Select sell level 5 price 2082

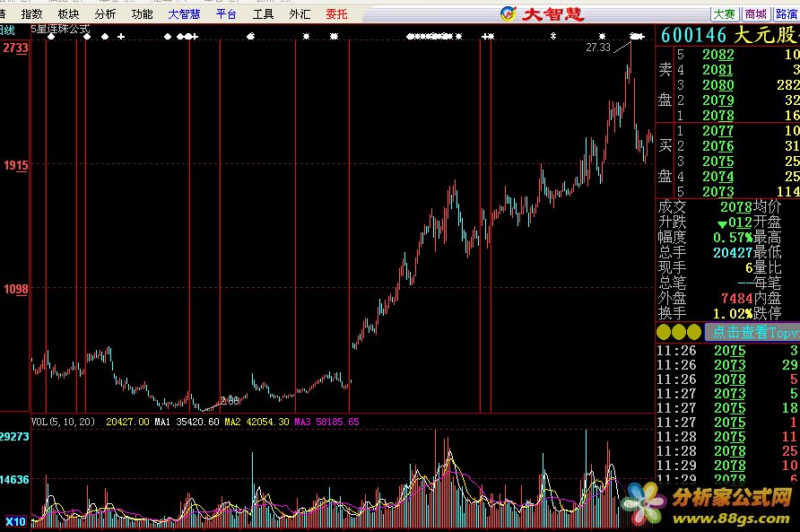(x=717, y=55)
